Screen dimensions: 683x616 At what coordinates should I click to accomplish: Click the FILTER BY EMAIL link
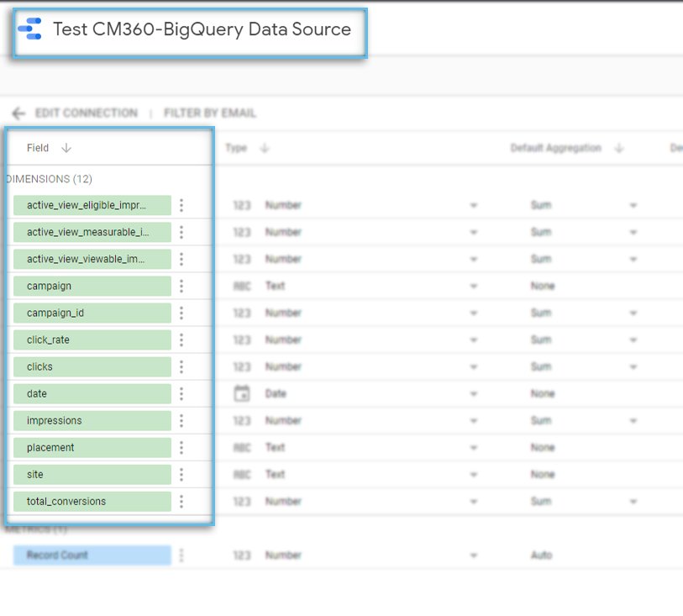210,113
